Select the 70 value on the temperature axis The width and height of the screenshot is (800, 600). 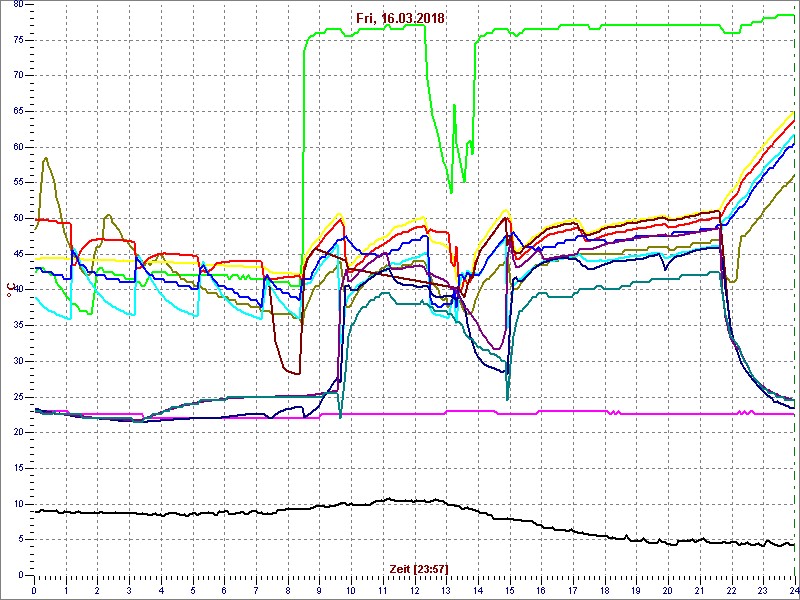[x=18, y=76]
